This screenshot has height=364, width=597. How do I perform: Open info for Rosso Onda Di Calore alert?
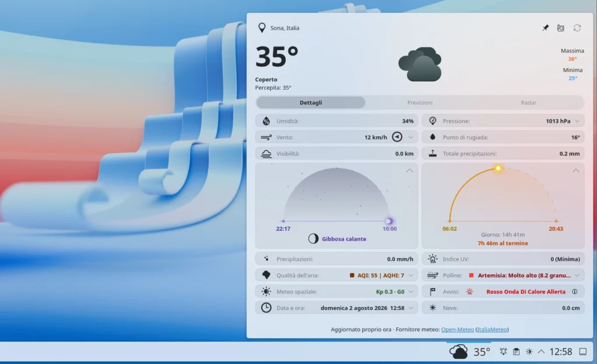574,292
